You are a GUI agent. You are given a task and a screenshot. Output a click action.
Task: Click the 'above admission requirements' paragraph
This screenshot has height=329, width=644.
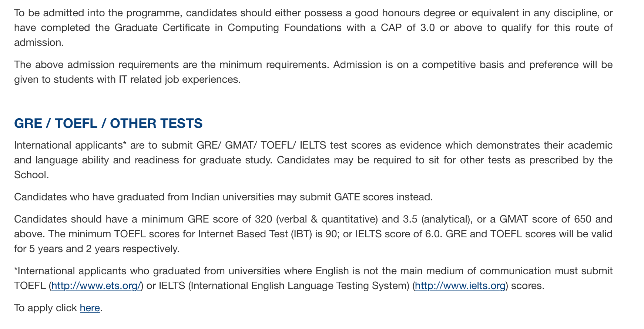313,72
